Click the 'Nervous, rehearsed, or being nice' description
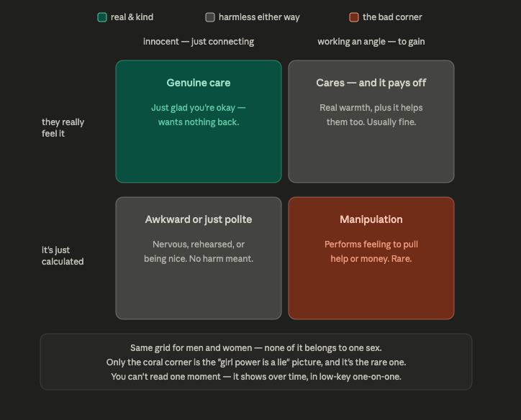The image size is (521, 420). coord(199,252)
